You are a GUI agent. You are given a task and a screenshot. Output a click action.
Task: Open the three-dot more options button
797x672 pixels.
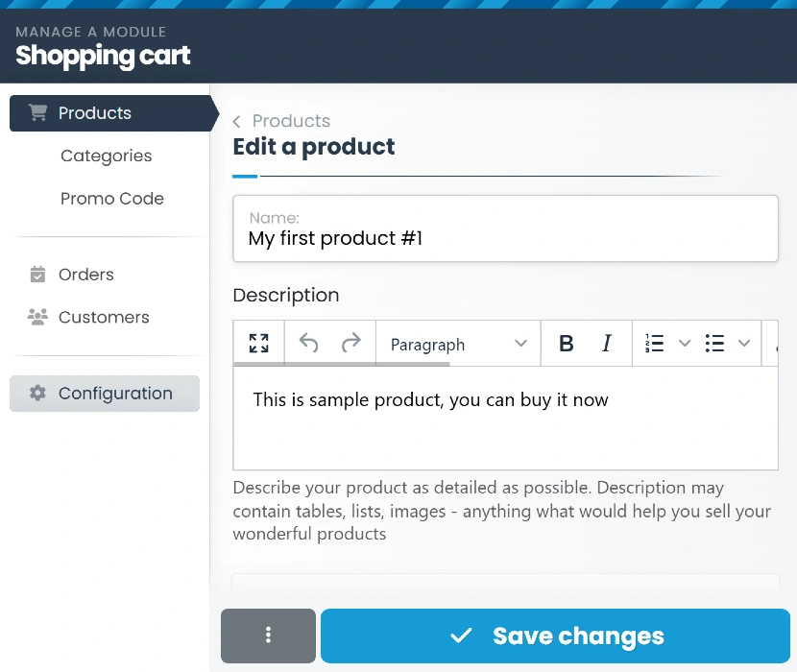268,636
